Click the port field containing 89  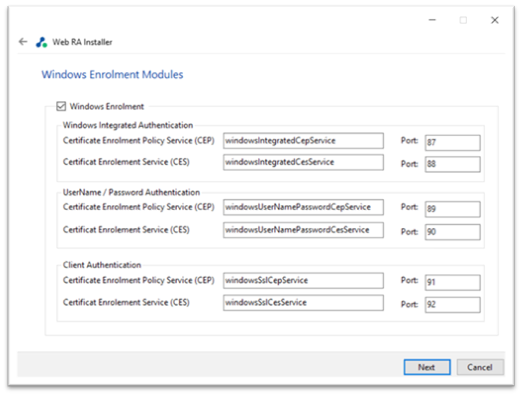tap(453, 209)
